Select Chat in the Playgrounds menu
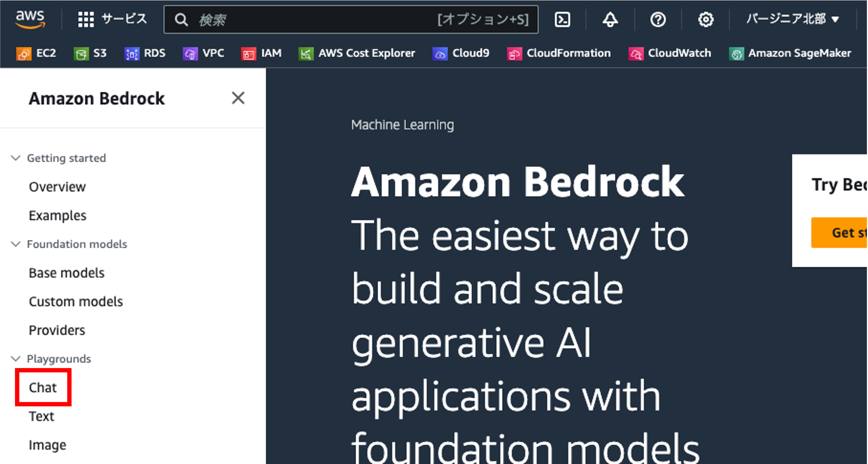Viewport: 868px width, 464px height. pos(43,387)
